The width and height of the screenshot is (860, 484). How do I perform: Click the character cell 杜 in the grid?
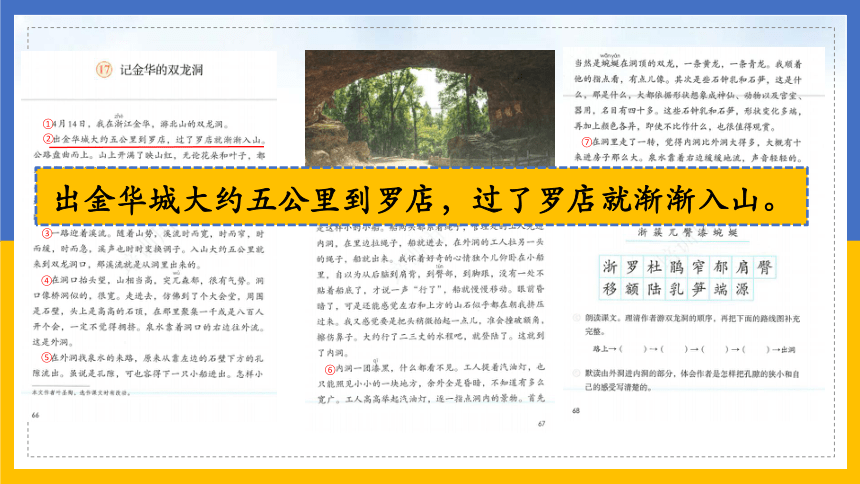point(654,267)
